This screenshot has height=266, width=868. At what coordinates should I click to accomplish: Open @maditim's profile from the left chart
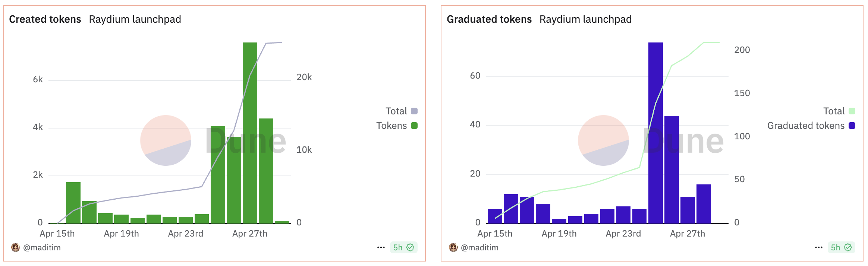point(43,247)
